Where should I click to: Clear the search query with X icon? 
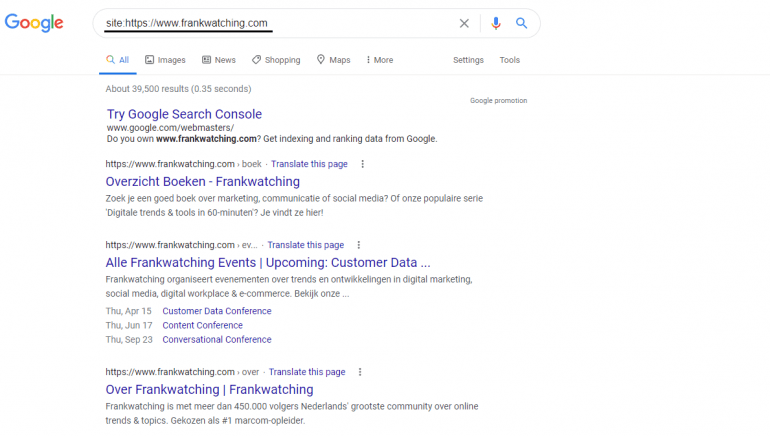coord(464,23)
